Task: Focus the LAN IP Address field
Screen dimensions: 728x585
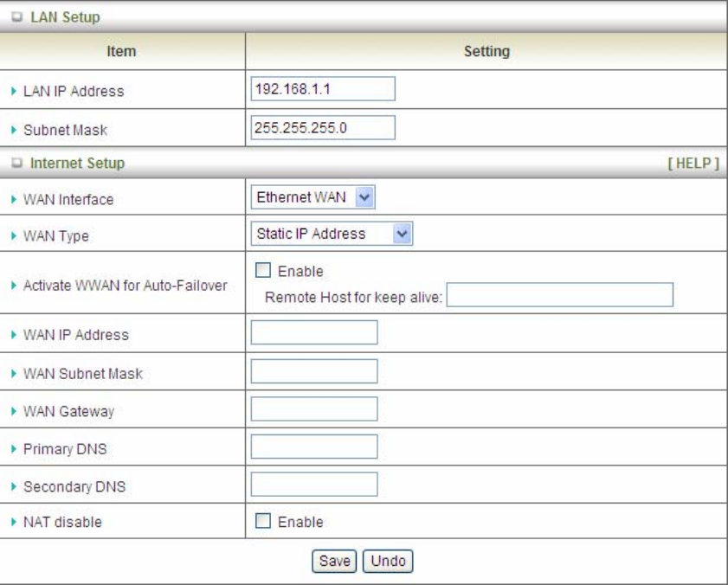Action: (x=322, y=89)
